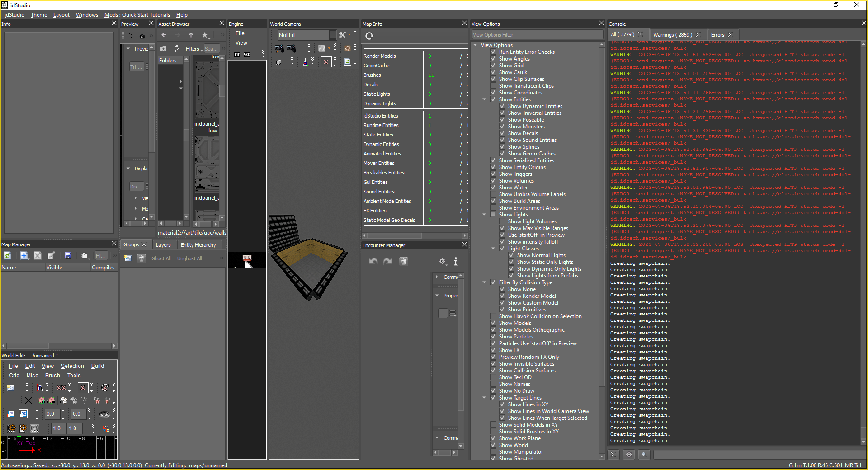Go up one folder in Asset Browser
This screenshot has width=868, height=470.
pos(191,35)
